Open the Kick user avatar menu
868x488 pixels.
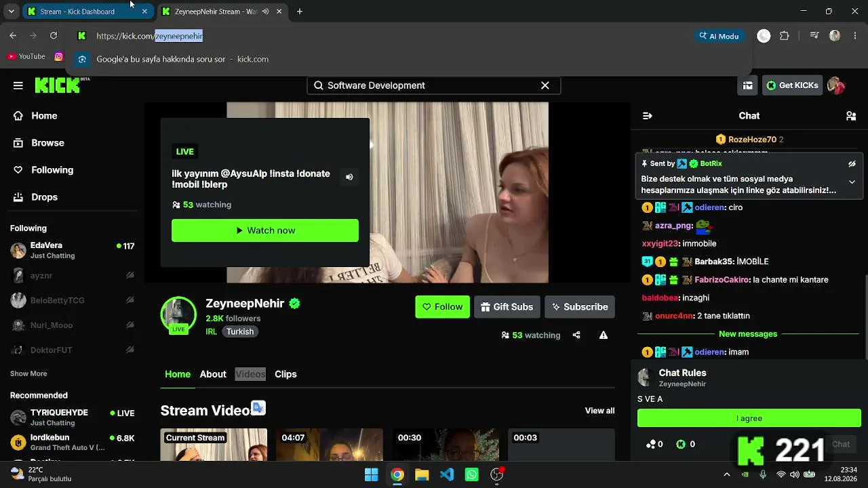835,85
